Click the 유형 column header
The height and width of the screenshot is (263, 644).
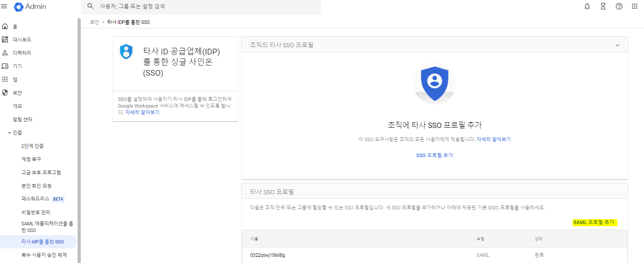click(x=480, y=239)
